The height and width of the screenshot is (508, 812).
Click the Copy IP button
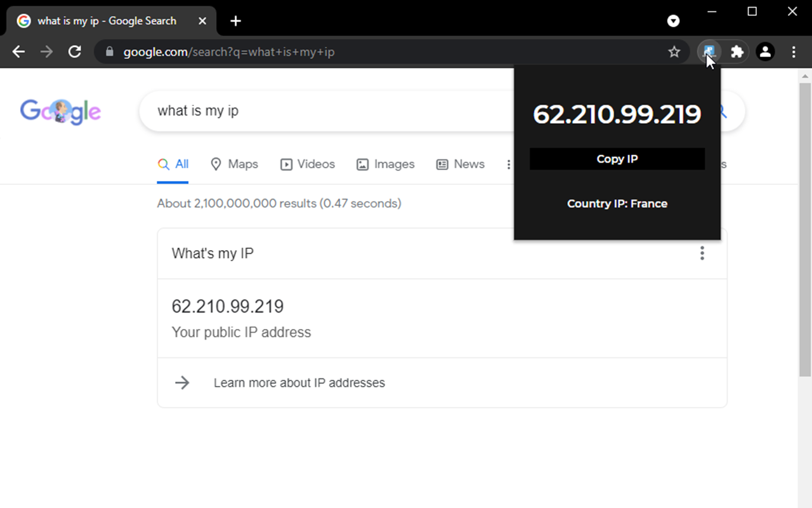point(617,159)
